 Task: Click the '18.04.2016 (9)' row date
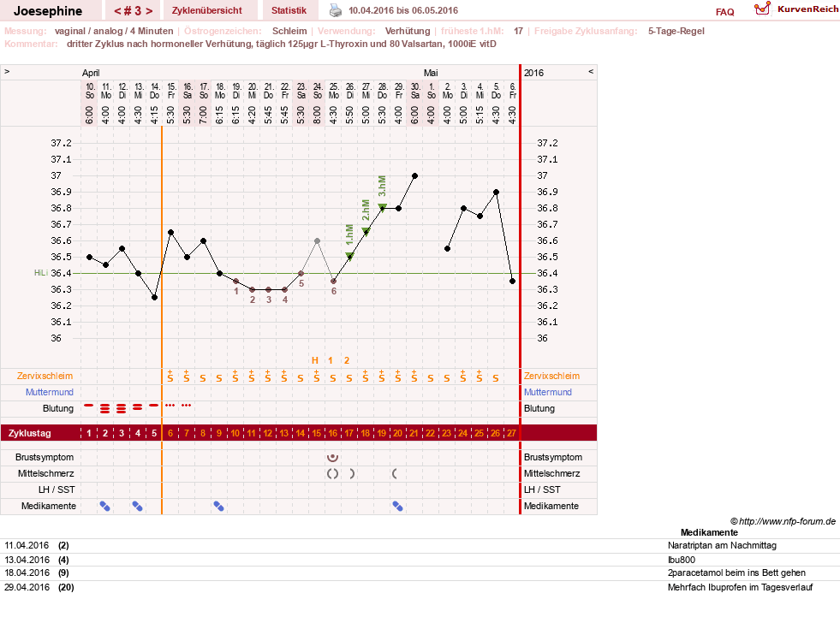click(37, 573)
